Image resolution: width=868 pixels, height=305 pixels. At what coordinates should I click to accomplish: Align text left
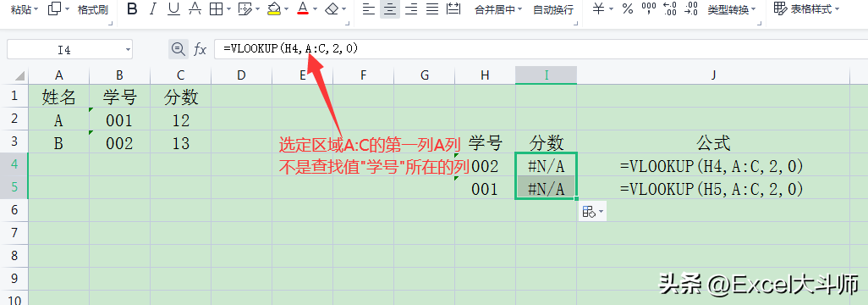click(x=369, y=8)
